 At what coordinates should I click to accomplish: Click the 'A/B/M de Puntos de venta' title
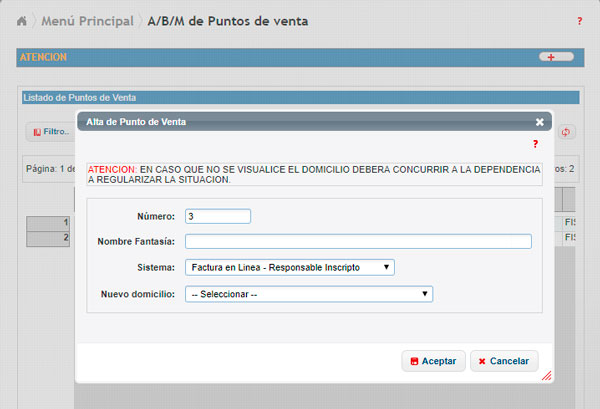click(x=228, y=21)
